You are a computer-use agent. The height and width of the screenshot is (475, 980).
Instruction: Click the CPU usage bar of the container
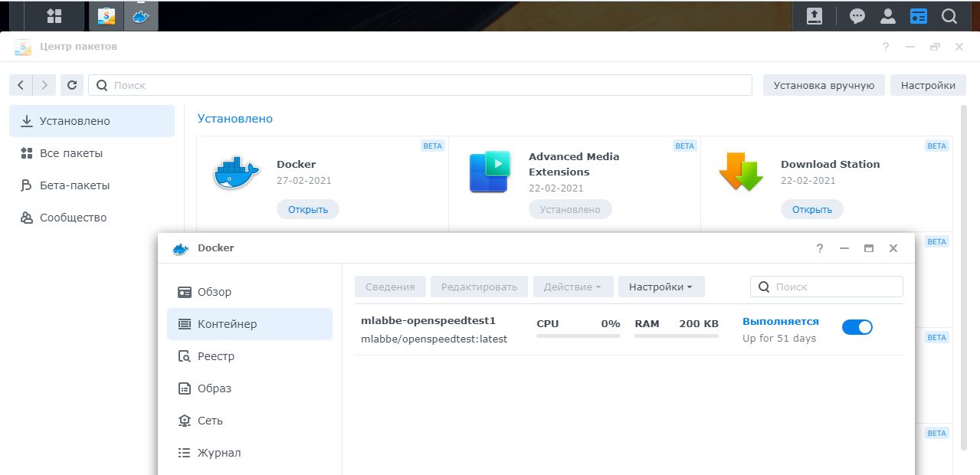click(x=578, y=336)
